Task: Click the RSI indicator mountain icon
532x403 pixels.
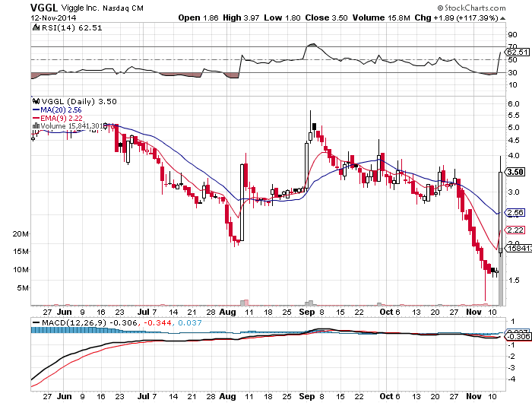Action: point(36,28)
